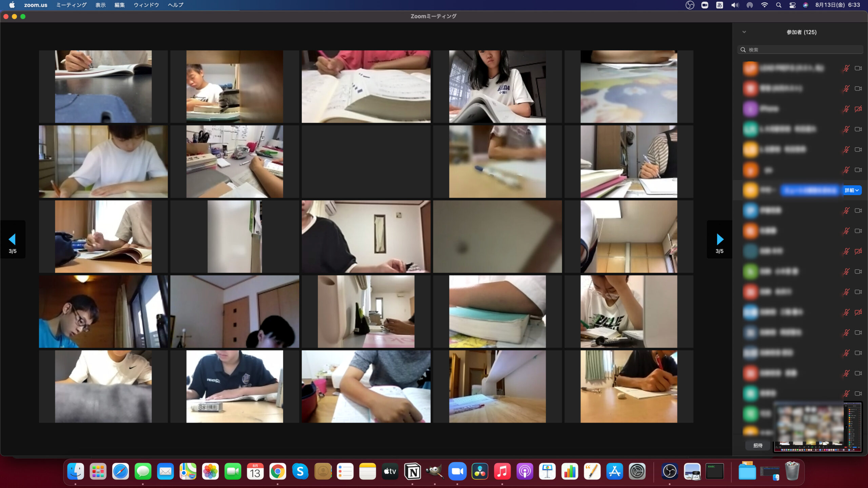Click the participant 検索 search field
Screen dimensions: 868x488
point(800,50)
